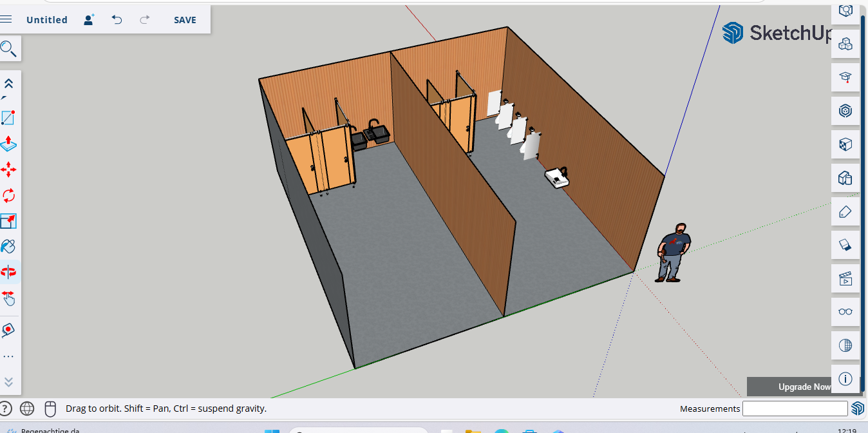868x433 pixels.
Task: Open the magnifier search tool
Action: pyautogui.click(x=8, y=48)
